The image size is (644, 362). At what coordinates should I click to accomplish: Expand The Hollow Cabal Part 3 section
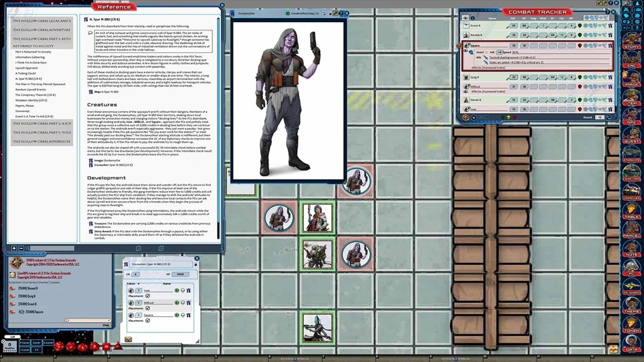(42, 133)
